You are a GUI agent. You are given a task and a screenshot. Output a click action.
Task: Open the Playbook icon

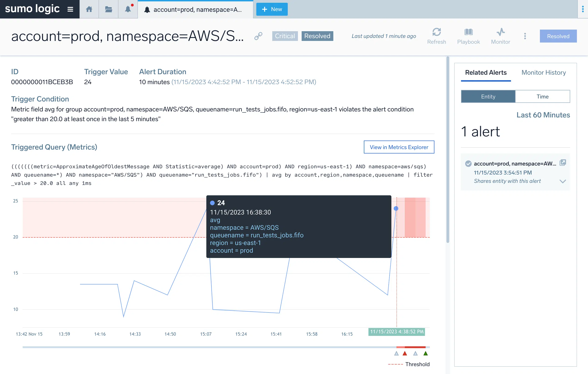coord(468,32)
